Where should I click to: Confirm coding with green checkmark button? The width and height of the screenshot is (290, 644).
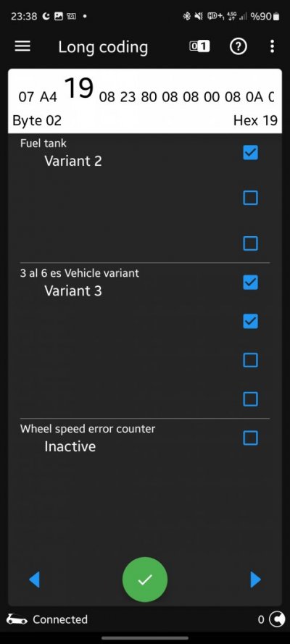point(145,580)
